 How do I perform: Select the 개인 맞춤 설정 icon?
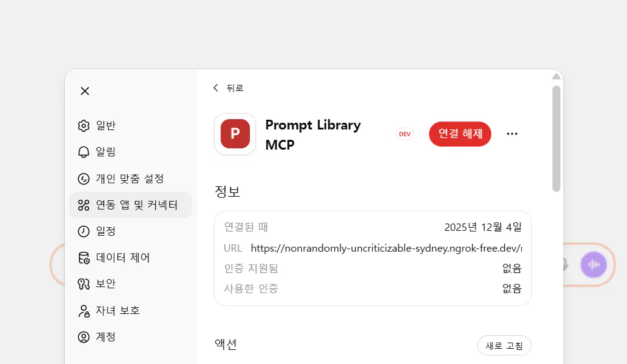coord(83,178)
